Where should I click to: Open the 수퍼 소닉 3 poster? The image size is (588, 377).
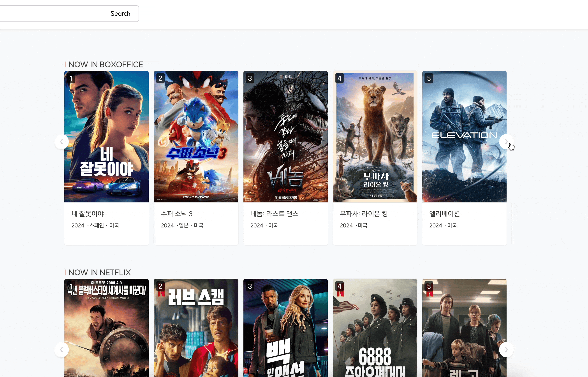(x=196, y=136)
